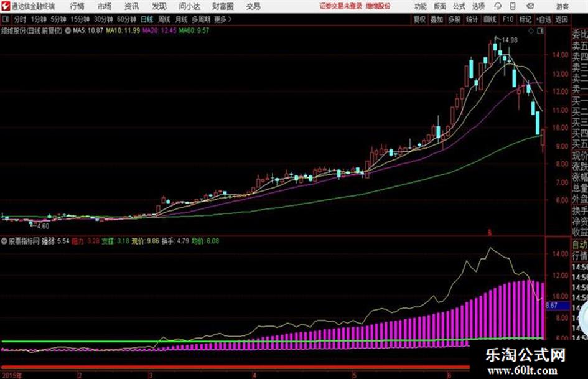Expand main chart indicator dropdown circle

[68, 30]
